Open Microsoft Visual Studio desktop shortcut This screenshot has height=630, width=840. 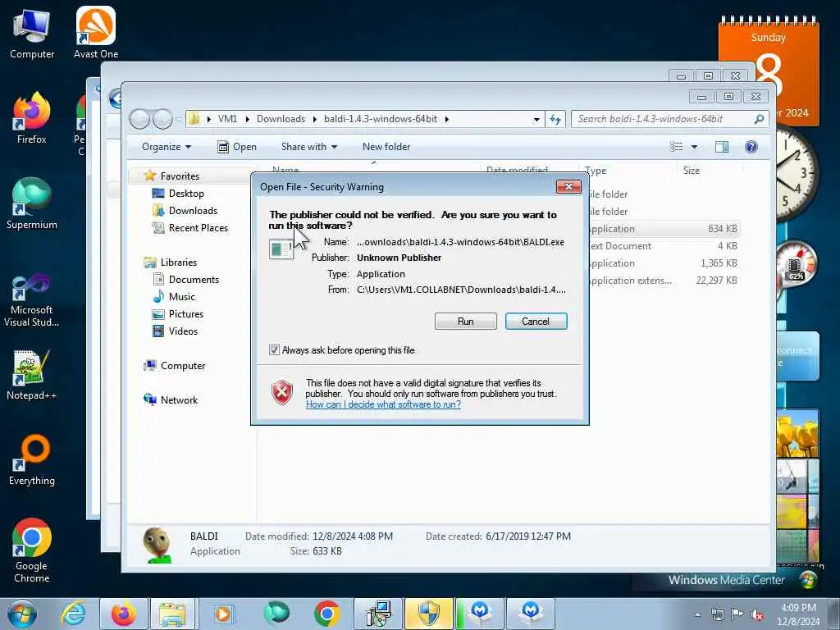(32, 300)
